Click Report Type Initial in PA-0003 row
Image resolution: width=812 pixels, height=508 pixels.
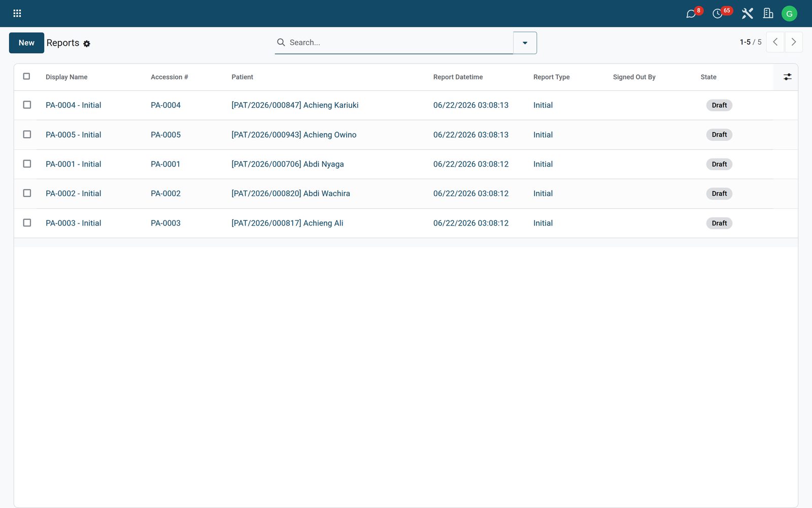(x=543, y=223)
